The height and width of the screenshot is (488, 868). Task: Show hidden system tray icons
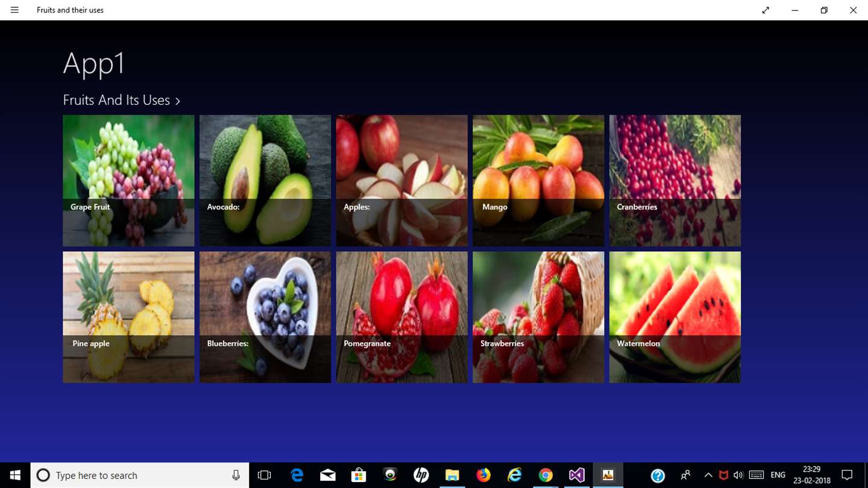(x=708, y=475)
